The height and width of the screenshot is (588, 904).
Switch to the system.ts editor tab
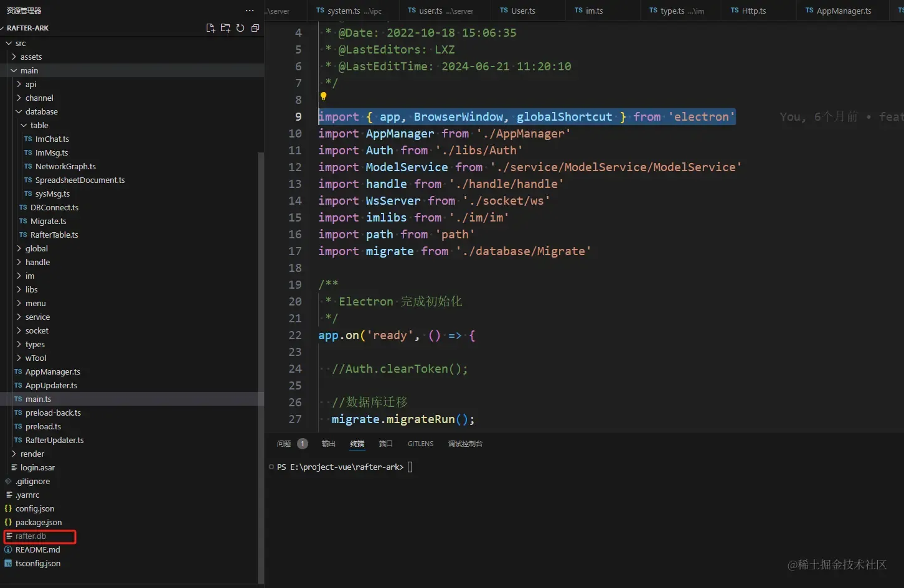[x=353, y=11]
